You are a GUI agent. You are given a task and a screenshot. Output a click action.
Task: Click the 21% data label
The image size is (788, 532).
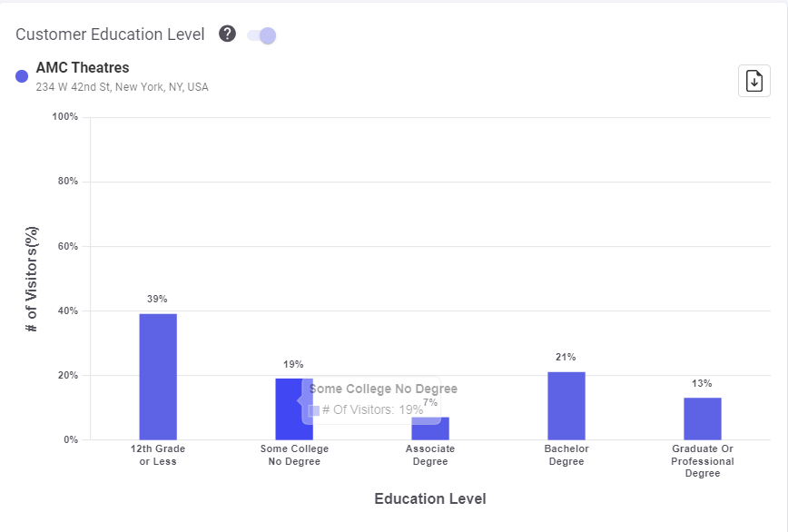click(x=566, y=357)
